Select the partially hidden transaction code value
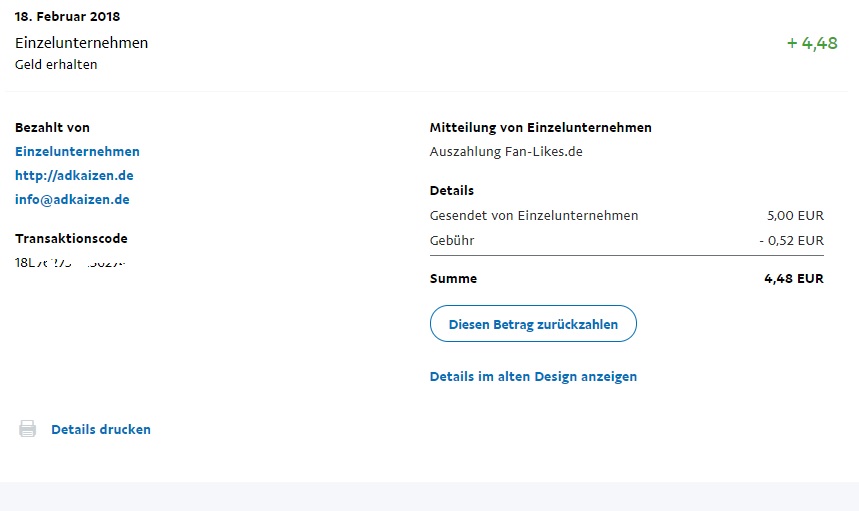Image resolution: width=859 pixels, height=511 pixels. [75, 263]
